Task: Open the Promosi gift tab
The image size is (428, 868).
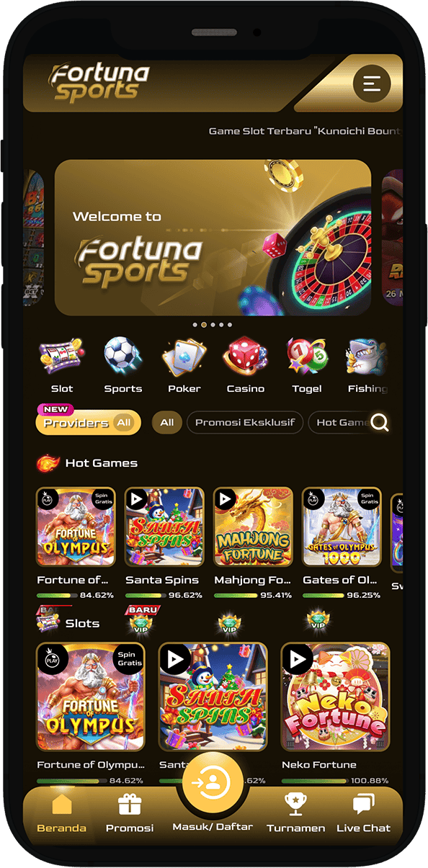Action: [x=130, y=813]
